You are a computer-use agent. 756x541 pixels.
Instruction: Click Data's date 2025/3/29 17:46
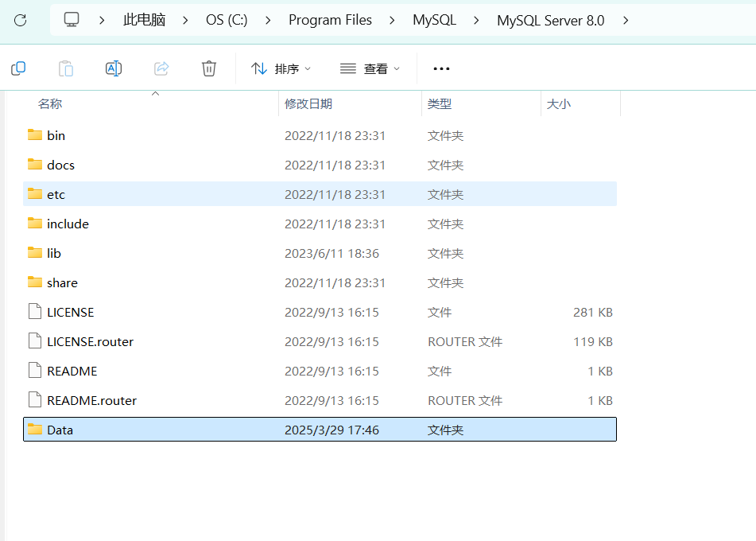331,430
